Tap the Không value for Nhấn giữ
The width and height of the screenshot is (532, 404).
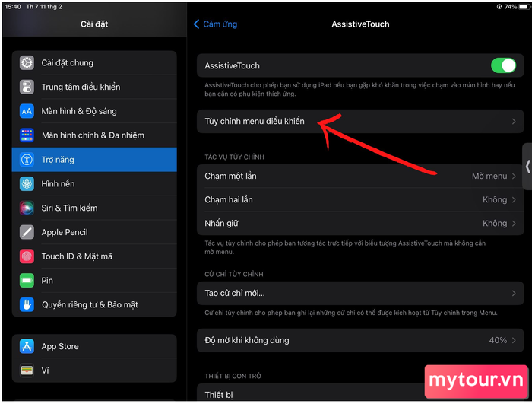pos(495,223)
